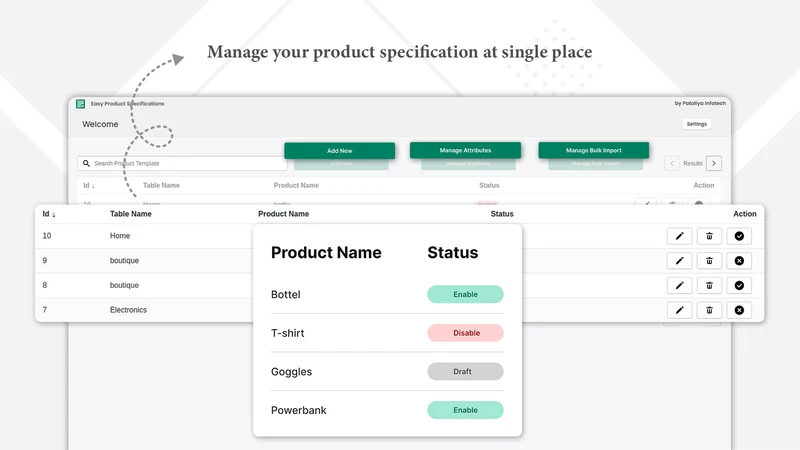Edit row 9 boutique with pencil icon
This screenshot has width=800, height=450.
[679, 261]
